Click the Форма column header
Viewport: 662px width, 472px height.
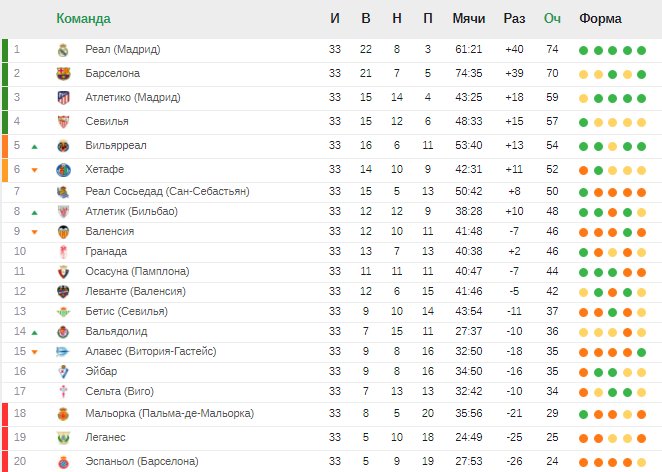click(x=600, y=19)
